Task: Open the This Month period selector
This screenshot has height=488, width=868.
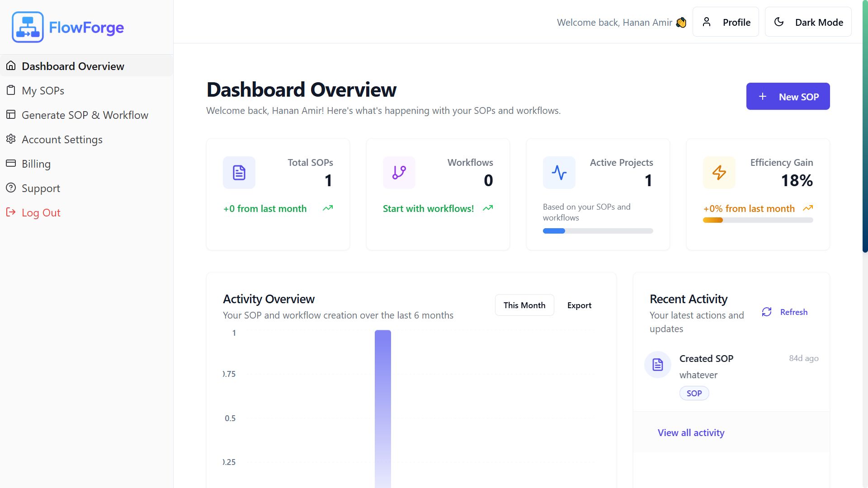Action: pyautogui.click(x=524, y=305)
